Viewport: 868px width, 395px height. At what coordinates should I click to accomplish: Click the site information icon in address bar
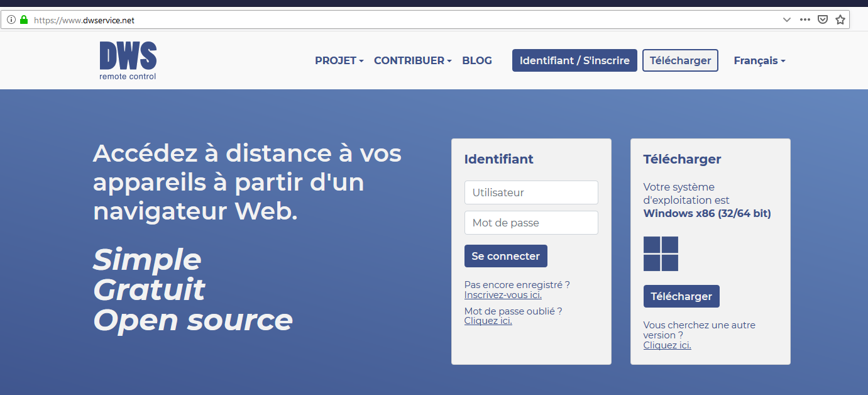[11, 20]
